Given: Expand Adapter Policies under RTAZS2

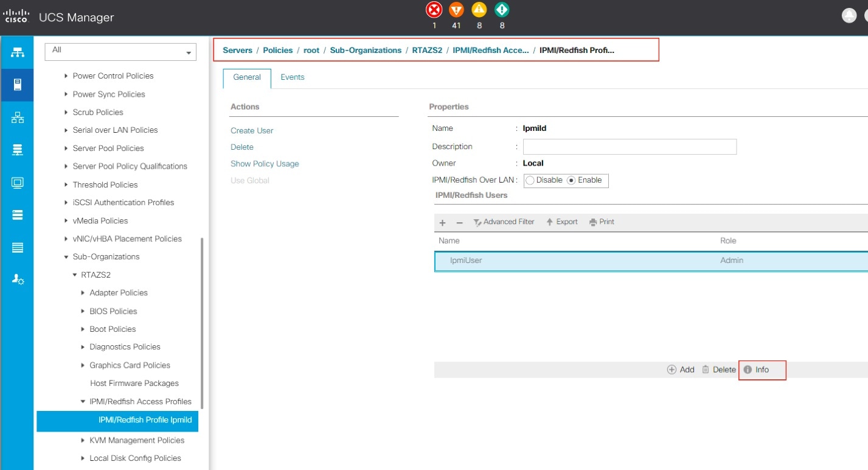Looking at the screenshot, I should pyautogui.click(x=83, y=293).
